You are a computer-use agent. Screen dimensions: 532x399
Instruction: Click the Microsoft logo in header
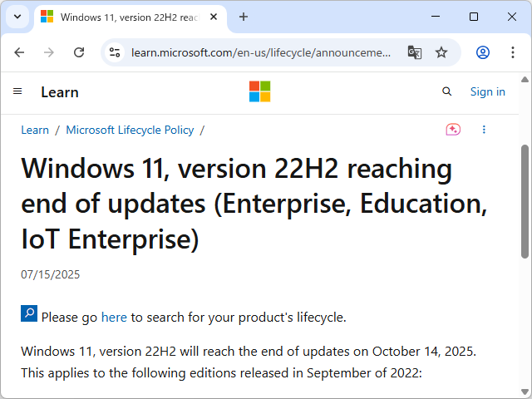click(259, 91)
